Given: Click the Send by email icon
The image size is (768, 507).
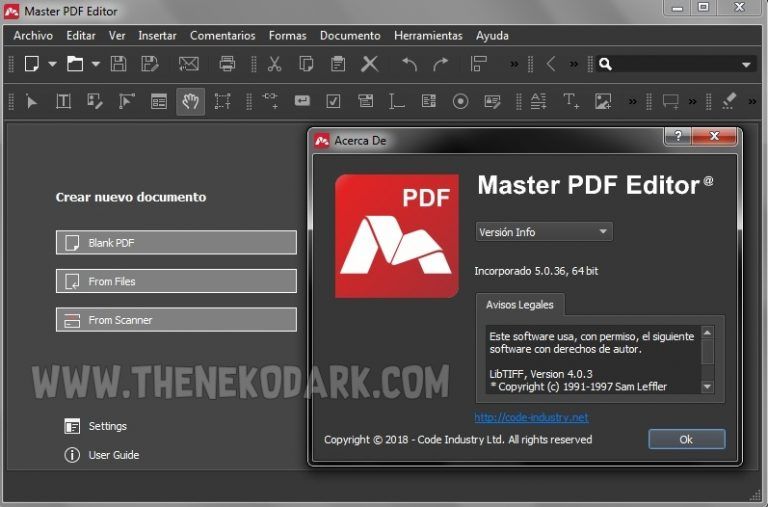Looking at the screenshot, I should (189, 64).
